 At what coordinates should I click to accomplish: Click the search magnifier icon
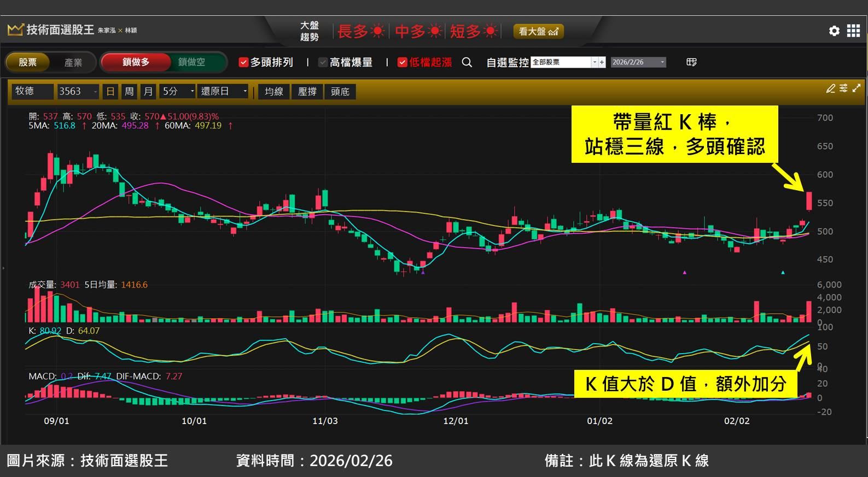pos(467,62)
